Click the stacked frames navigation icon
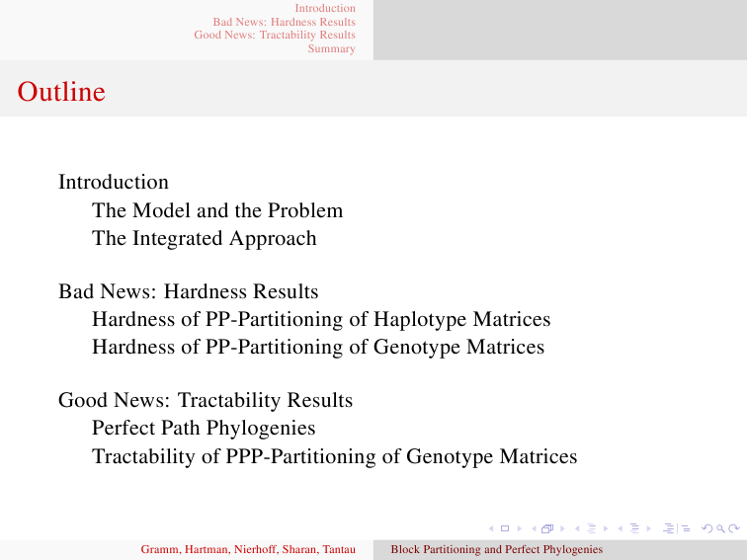This screenshot has height=560, width=747. coord(547,528)
